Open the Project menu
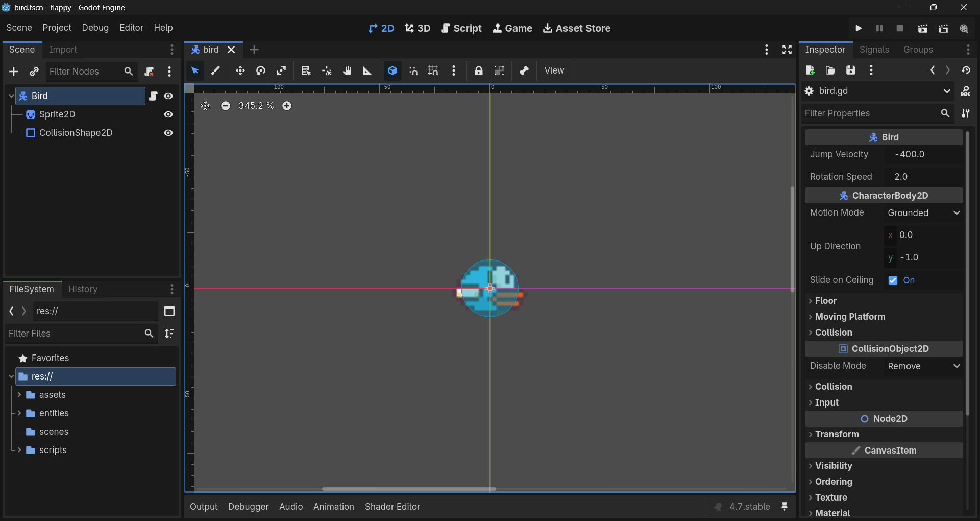The width and height of the screenshot is (980, 521). coord(57,28)
